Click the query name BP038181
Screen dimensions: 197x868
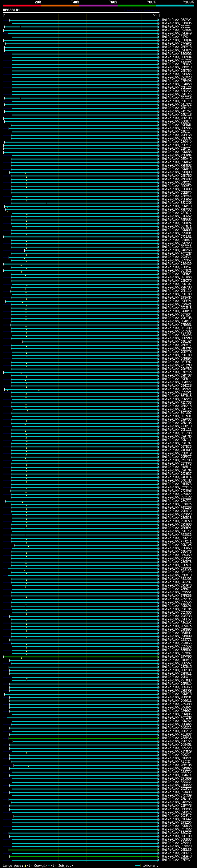pos(11,10)
